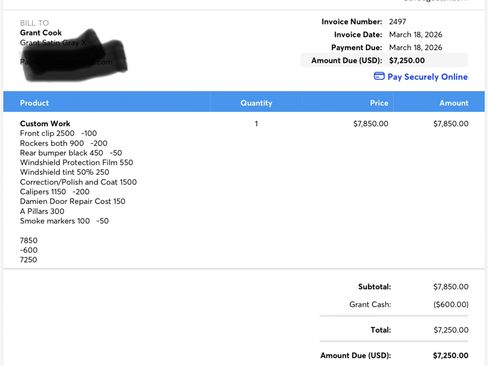Viewport: 488px width, 366px height.
Task: Select the Price column header
Action: click(x=379, y=103)
